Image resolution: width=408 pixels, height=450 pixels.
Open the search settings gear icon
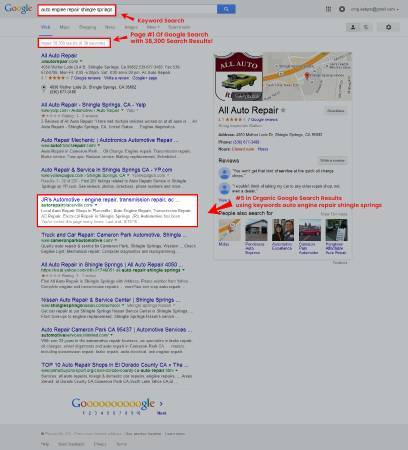click(x=388, y=27)
